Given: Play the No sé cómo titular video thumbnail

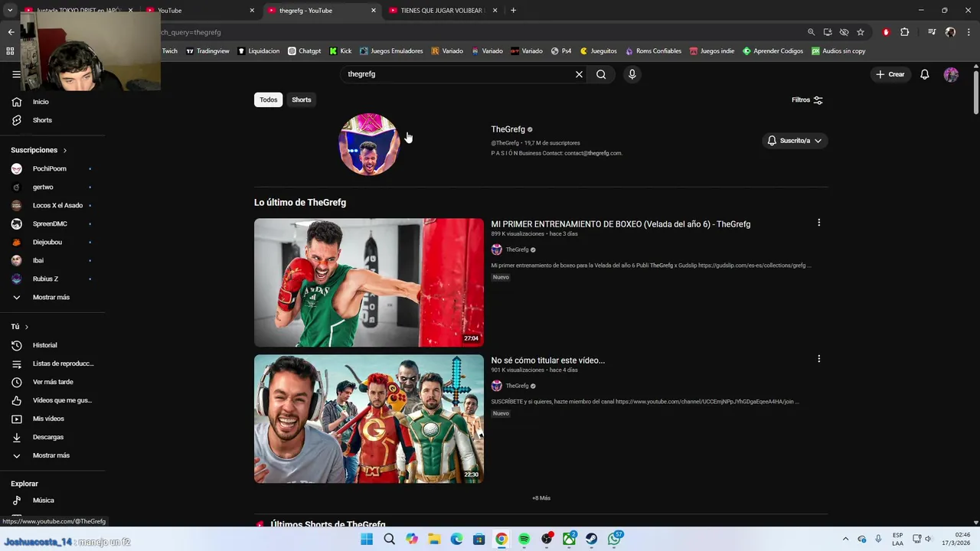Looking at the screenshot, I should point(369,419).
